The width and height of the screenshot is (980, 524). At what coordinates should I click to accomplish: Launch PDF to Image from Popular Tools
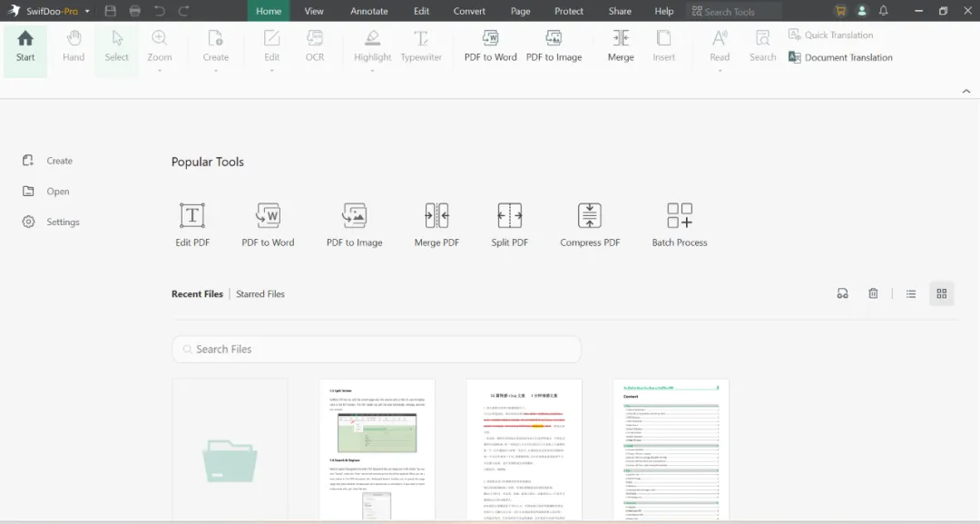click(355, 225)
